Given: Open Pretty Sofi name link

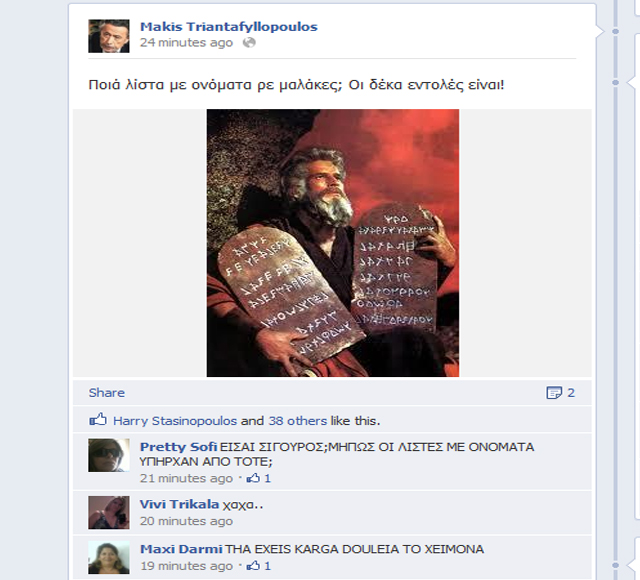Looking at the screenshot, I should 178,447.
